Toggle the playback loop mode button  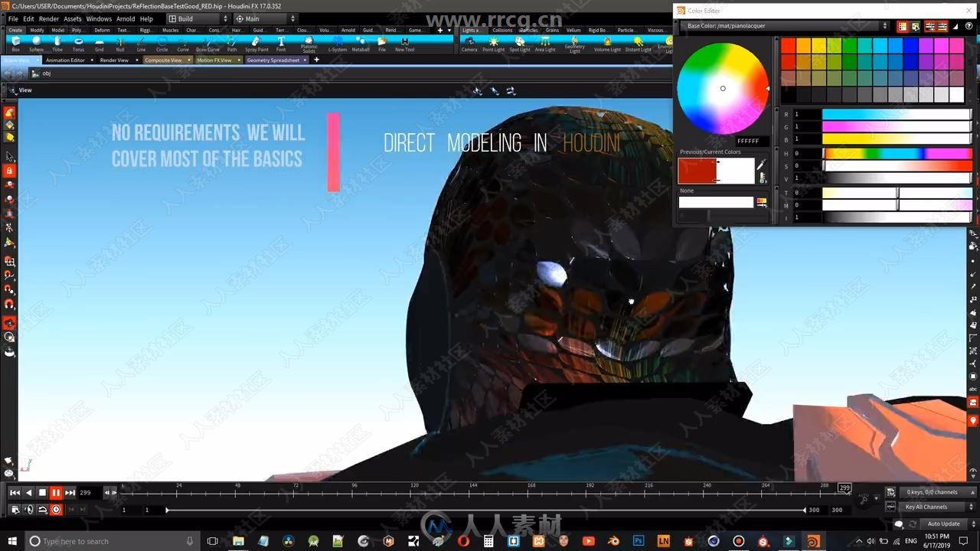pyautogui.click(x=43, y=510)
